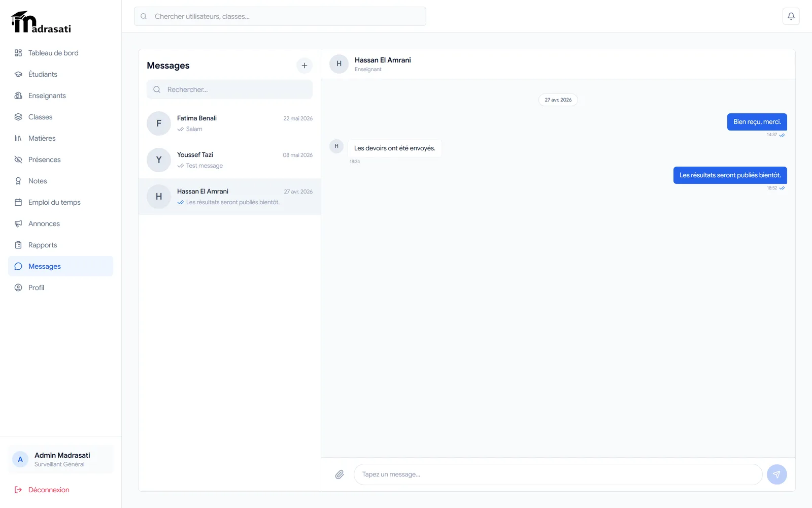
Task: Open Emploi du temps page
Action: [x=60, y=202]
